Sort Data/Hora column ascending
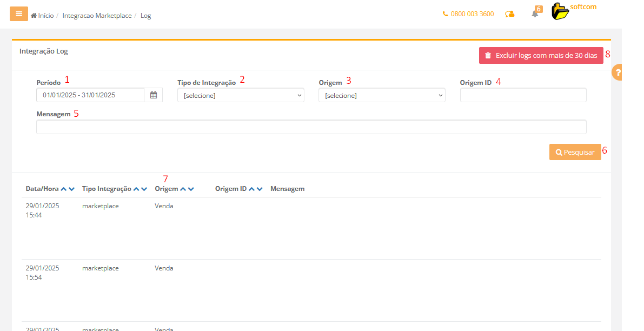This screenshot has height=331, width=644. (64, 189)
